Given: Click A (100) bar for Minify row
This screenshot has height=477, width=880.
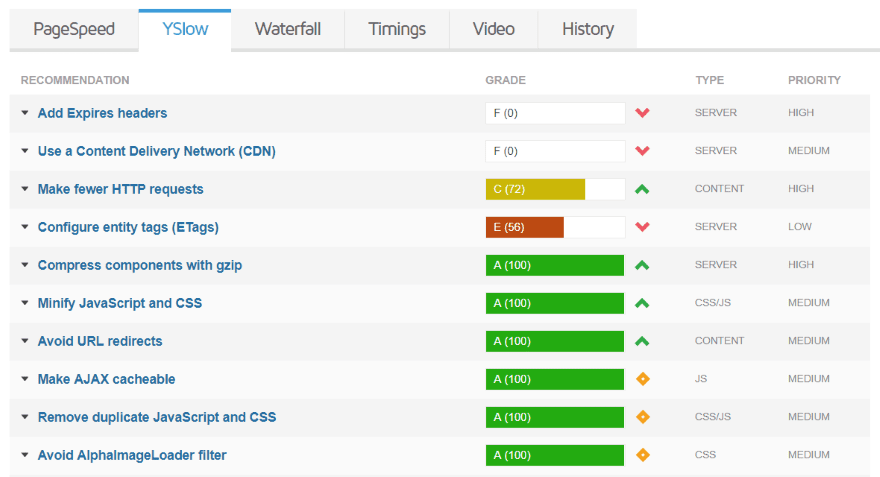Looking at the screenshot, I should pos(555,303).
